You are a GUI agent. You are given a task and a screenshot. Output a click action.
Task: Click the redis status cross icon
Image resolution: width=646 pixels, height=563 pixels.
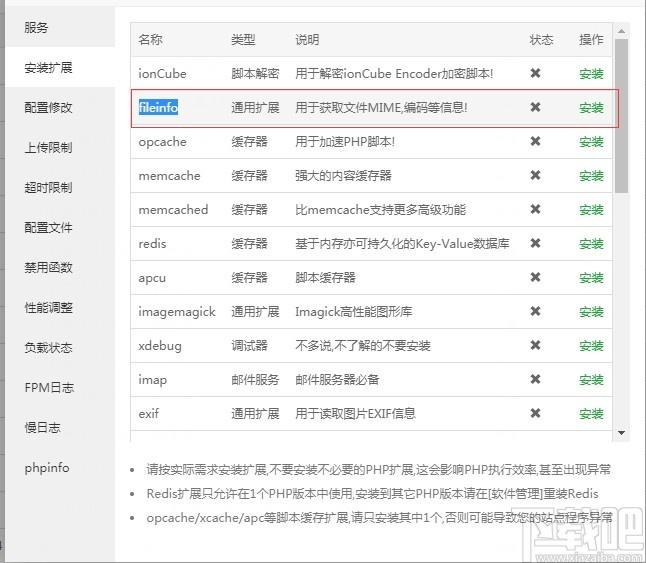click(535, 243)
